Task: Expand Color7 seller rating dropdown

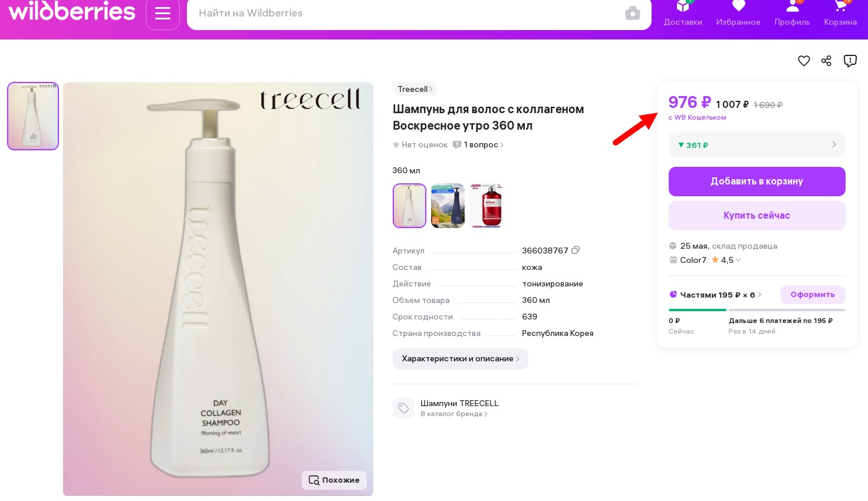Action: point(738,260)
